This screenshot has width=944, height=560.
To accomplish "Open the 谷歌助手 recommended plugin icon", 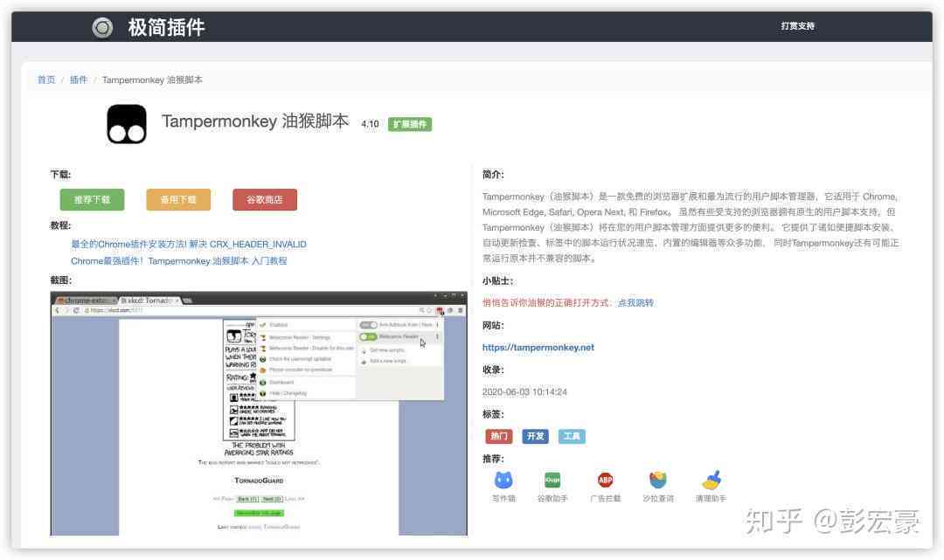I will click(x=552, y=480).
